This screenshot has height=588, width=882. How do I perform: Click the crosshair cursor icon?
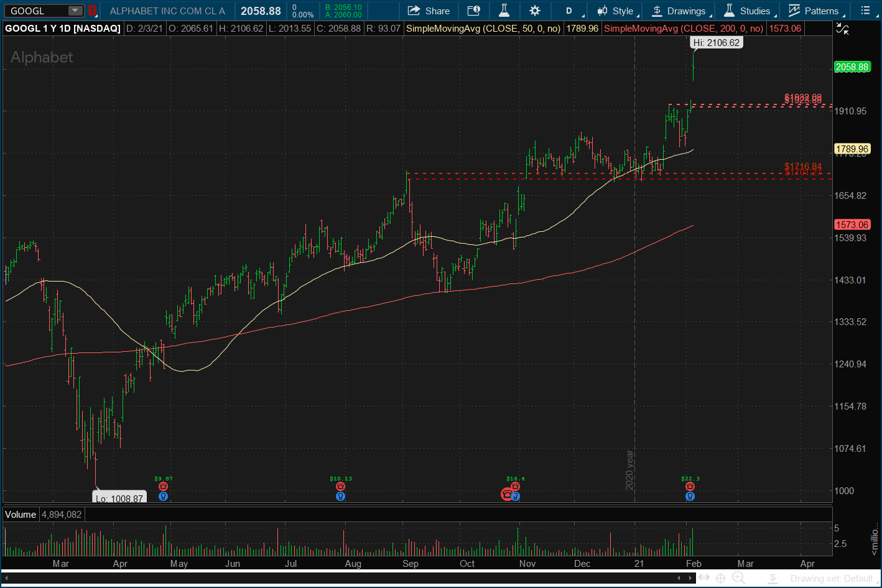point(721,578)
